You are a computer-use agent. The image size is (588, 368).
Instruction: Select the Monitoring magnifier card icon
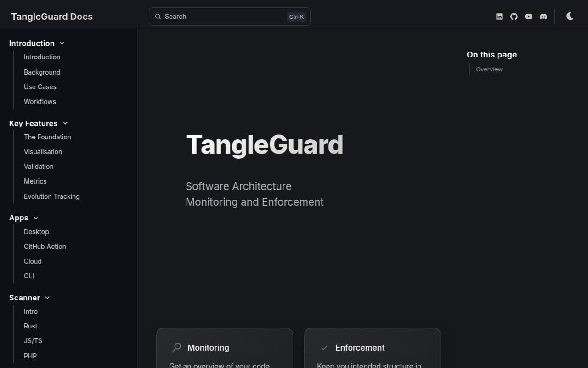176,348
